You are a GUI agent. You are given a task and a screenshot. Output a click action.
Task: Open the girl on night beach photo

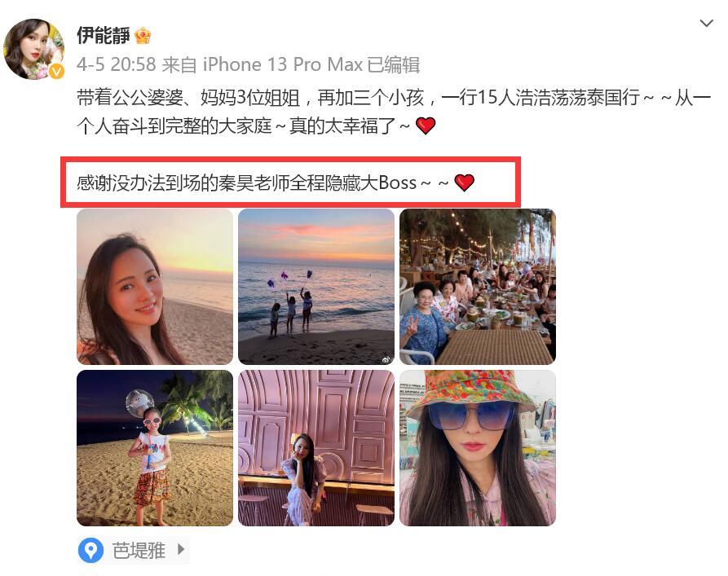coord(155,448)
